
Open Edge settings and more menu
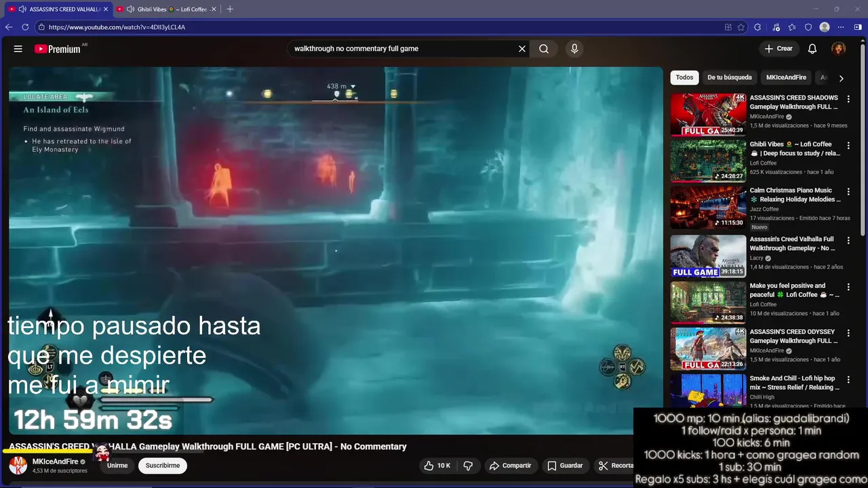pos(841,27)
